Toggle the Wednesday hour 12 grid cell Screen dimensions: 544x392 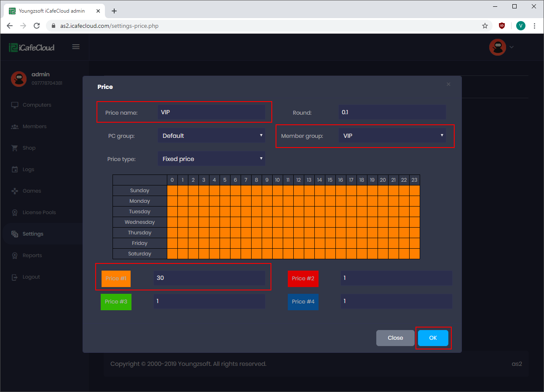coord(299,222)
